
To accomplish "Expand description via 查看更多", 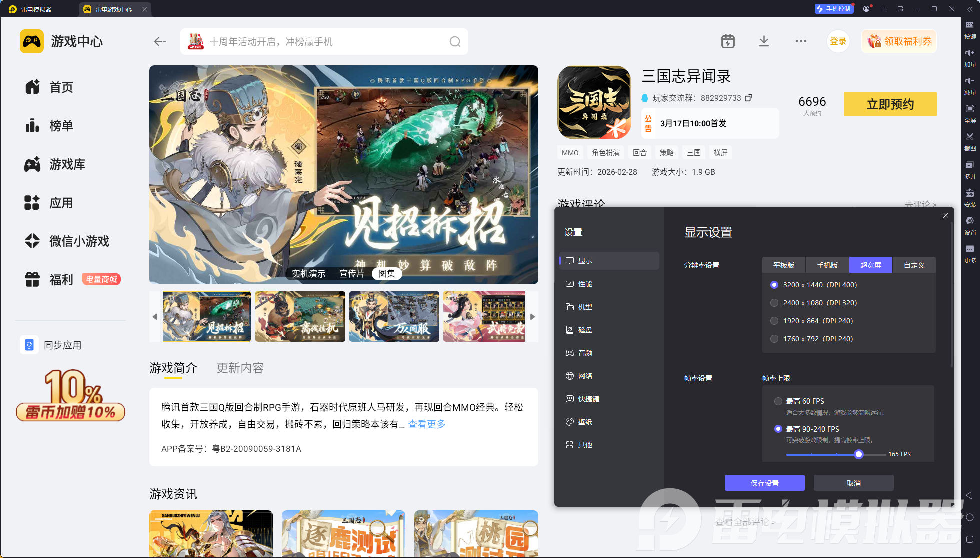I will pyautogui.click(x=426, y=424).
